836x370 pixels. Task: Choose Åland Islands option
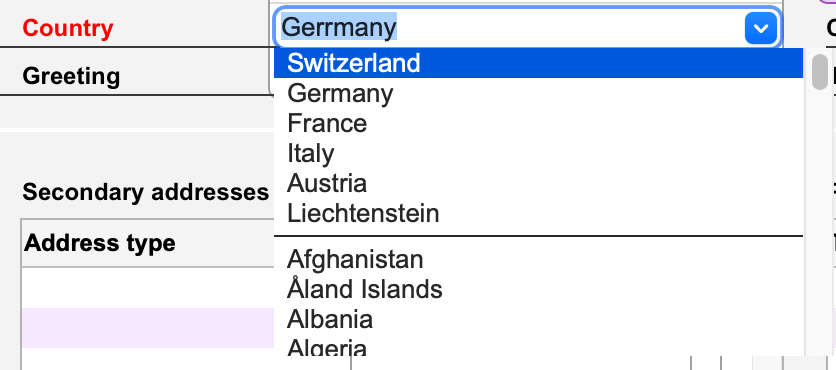click(x=538, y=289)
